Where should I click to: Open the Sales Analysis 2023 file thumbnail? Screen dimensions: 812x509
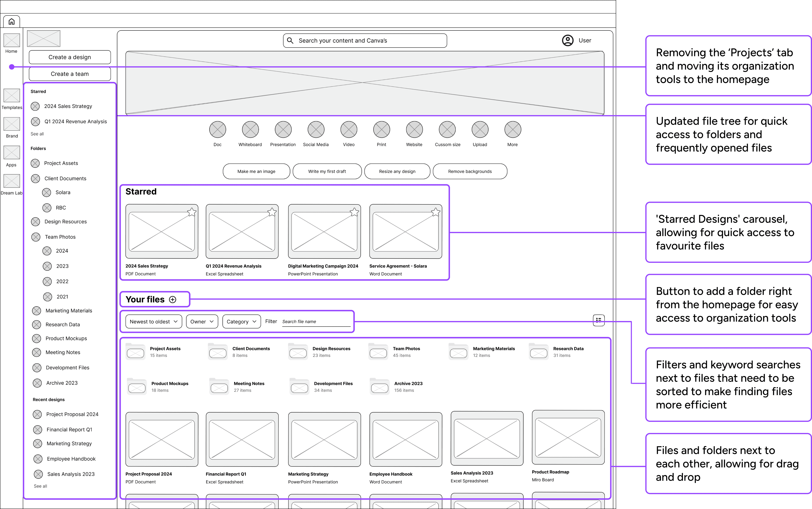(x=487, y=438)
